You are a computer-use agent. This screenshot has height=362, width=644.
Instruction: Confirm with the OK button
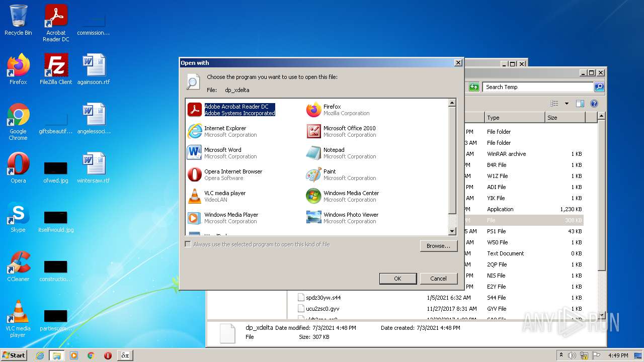pyautogui.click(x=397, y=279)
